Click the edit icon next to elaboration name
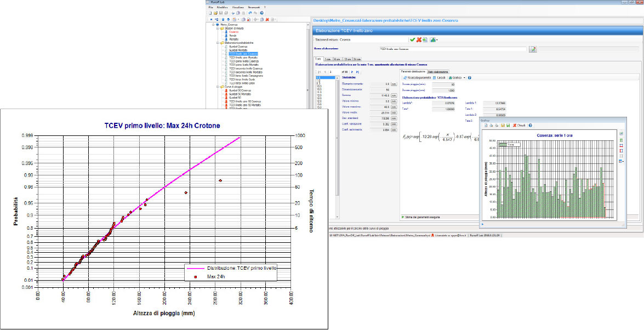 pyautogui.click(x=532, y=49)
